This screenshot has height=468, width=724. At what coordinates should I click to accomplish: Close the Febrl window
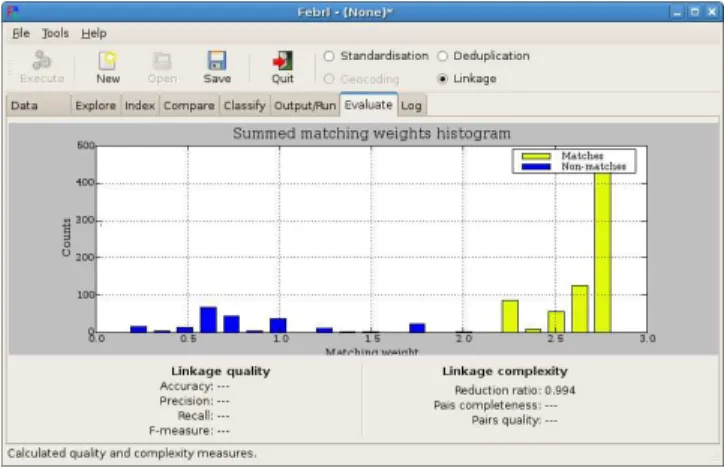click(712, 12)
